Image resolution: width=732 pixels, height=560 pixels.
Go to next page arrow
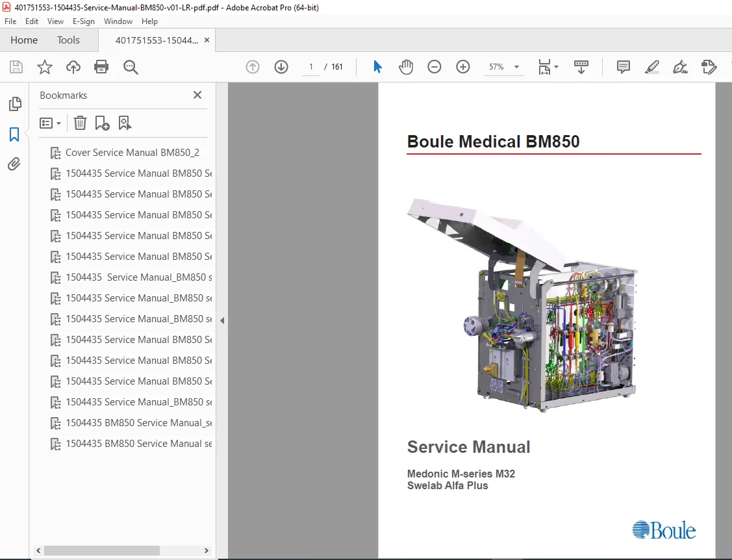pyautogui.click(x=281, y=67)
